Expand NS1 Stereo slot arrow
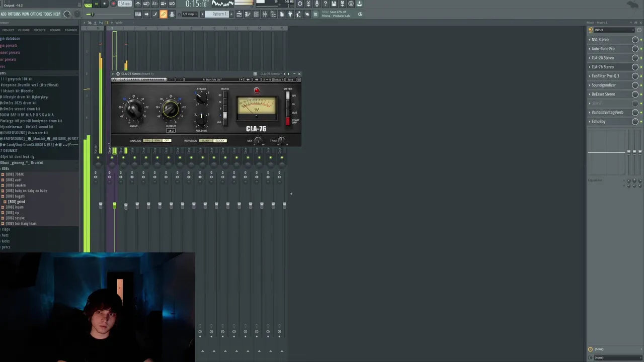Viewport: 644px width, 362px height. 590,40
